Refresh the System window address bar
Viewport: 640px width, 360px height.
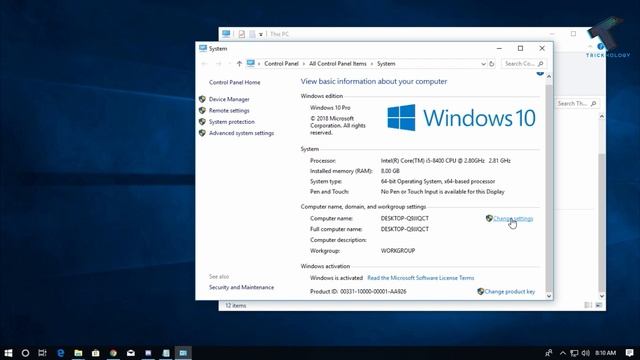pyautogui.click(x=491, y=64)
